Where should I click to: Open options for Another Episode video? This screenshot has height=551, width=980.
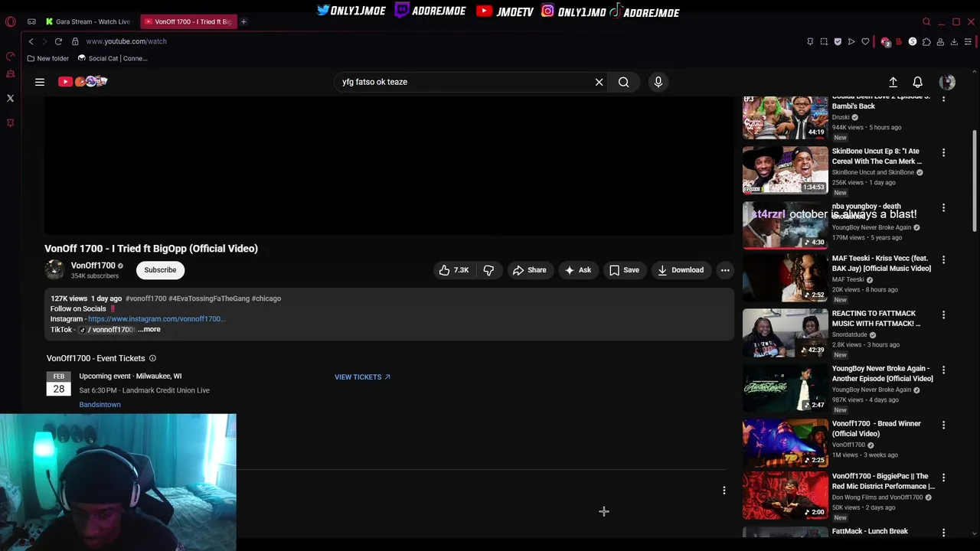[x=943, y=370]
